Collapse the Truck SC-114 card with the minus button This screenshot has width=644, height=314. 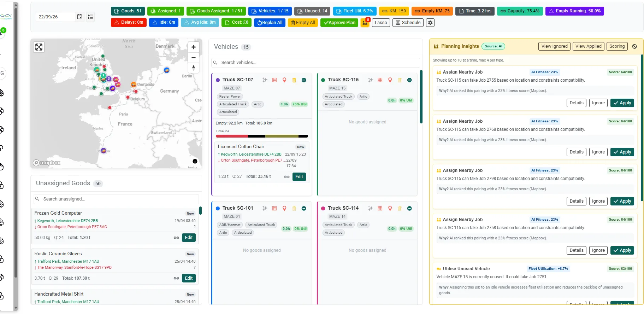409,208
